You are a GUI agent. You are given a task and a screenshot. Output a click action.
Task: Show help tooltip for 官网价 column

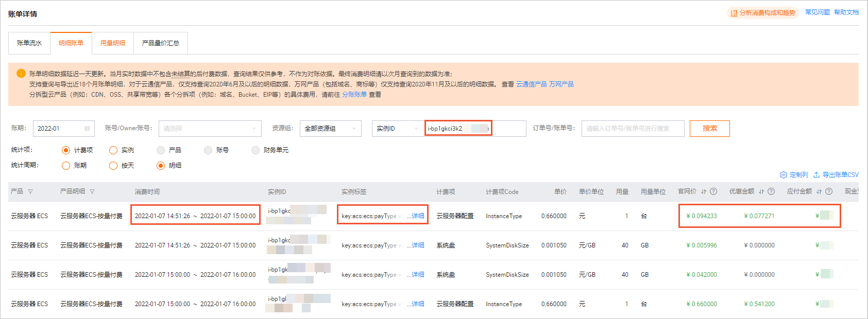(713, 191)
